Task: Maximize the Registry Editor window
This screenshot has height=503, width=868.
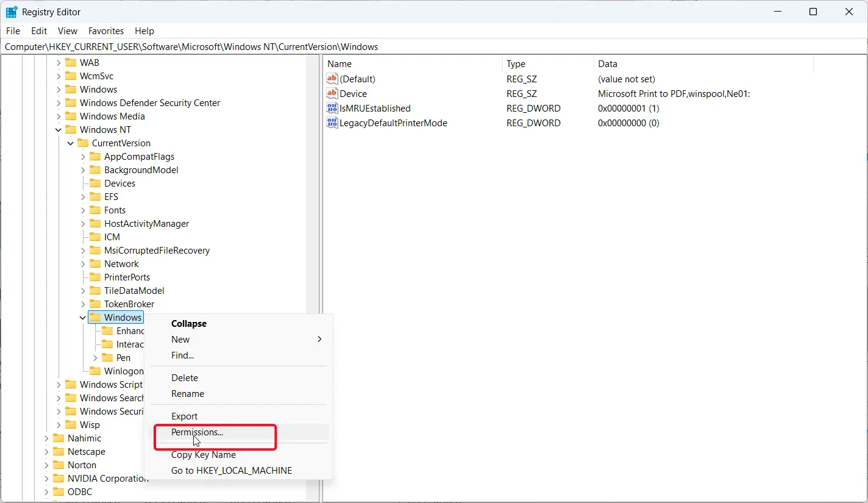Action: (x=813, y=12)
